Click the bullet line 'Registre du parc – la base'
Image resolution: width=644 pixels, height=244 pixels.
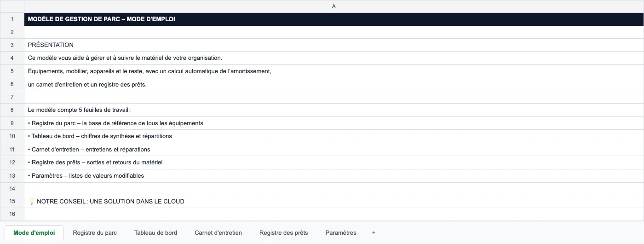click(x=333, y=123)
